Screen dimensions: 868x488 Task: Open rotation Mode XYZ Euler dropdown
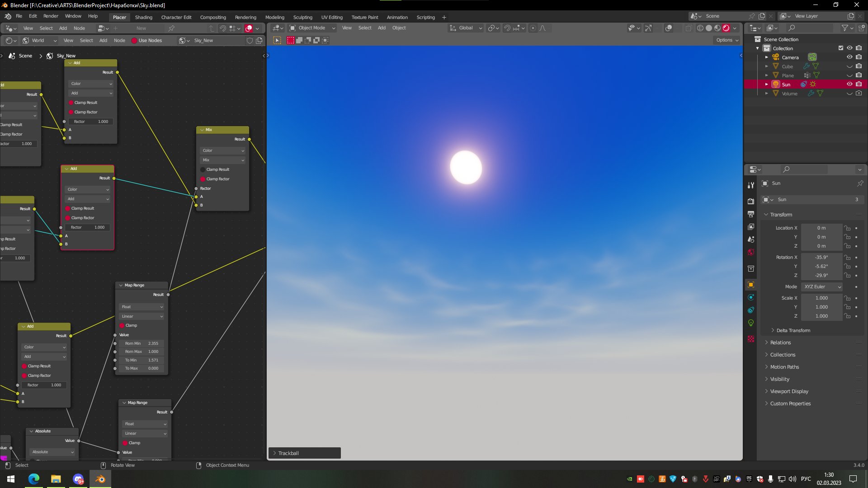click(x=822, y=287)
